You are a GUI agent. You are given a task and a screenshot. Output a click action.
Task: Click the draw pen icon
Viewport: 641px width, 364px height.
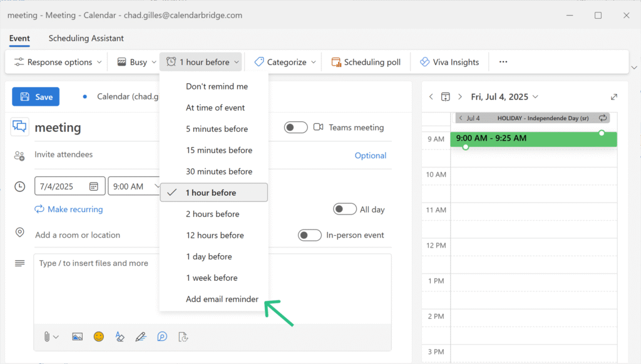pyautogui.click(x=141, y=336)
